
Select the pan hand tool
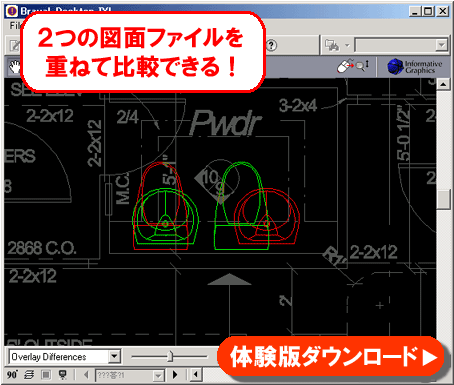14,66
